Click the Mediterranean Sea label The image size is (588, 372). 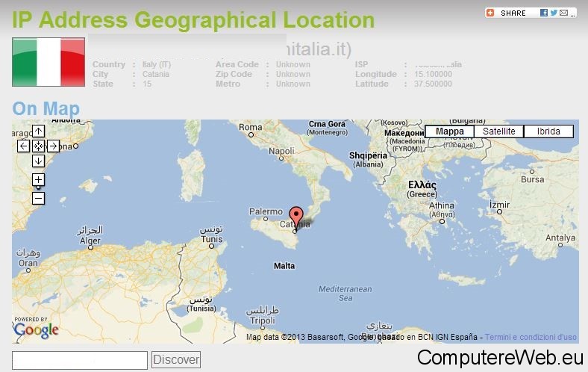345,294
